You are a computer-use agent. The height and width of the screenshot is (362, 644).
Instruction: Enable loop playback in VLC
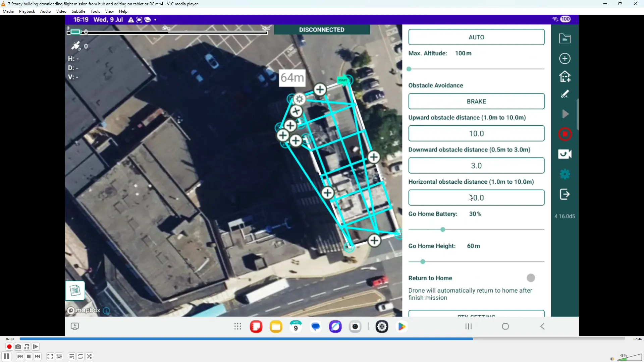point(80,356)
